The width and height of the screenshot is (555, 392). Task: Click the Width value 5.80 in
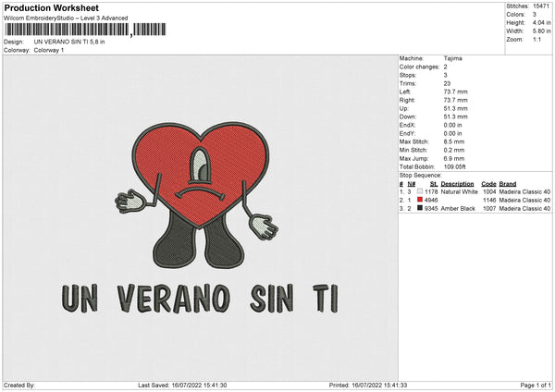click(541, 31)
